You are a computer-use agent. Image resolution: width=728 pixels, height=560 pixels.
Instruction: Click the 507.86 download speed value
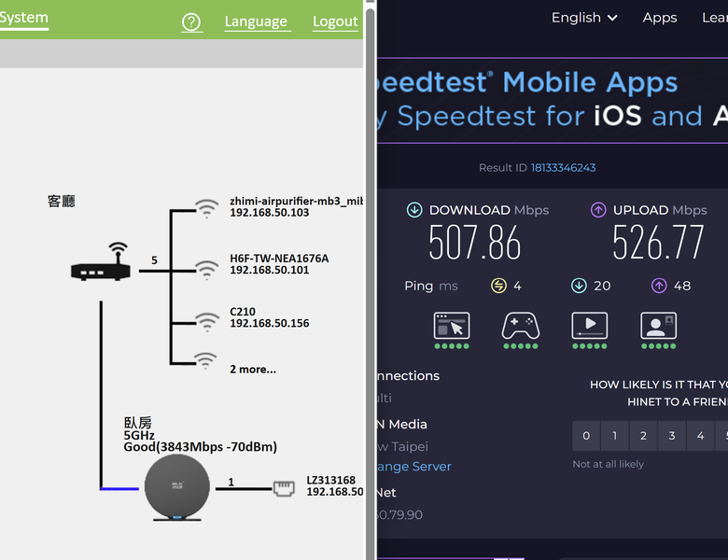click(x=474, y=243)
